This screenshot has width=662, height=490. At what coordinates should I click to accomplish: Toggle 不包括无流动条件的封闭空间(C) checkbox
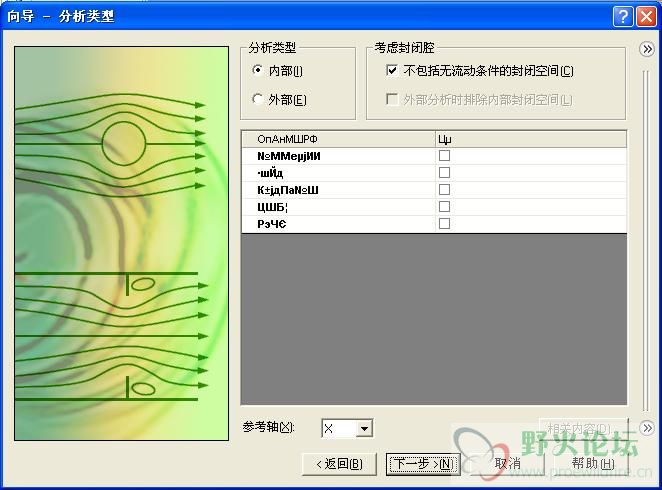[392, 70]
